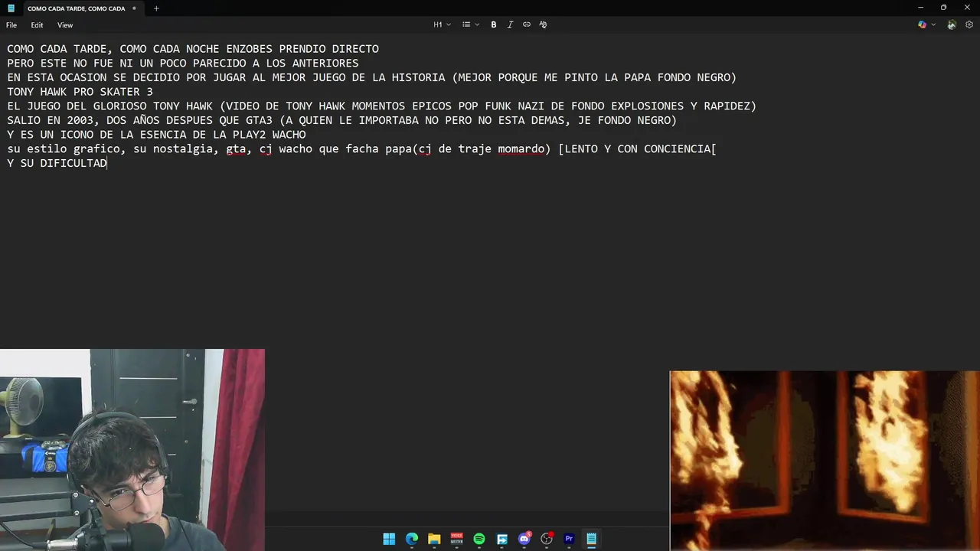Click the text 'SALIO EN 2003'
Viewport: 980px width, 551px height.
click(50, 120)
